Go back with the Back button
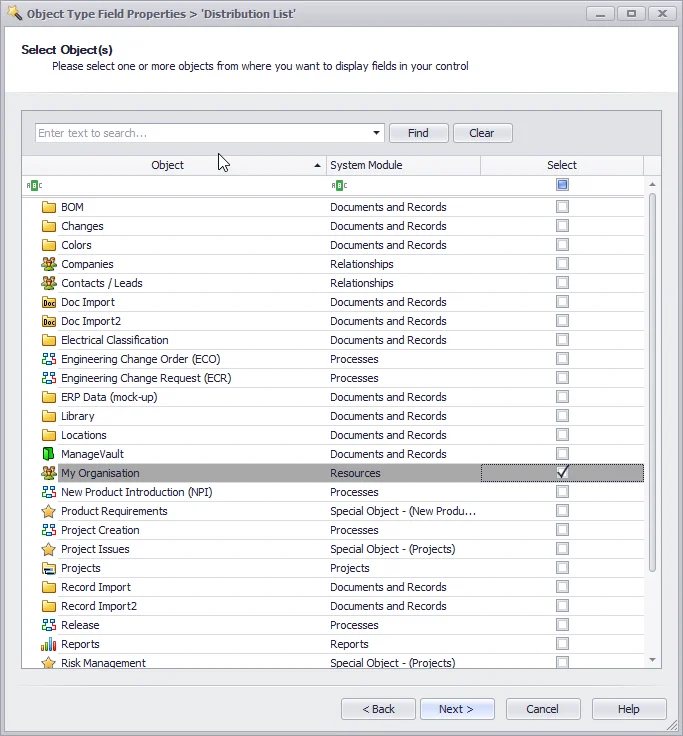Image resolution: width=683 pixels, height=736 pixels. coord(378,709)
